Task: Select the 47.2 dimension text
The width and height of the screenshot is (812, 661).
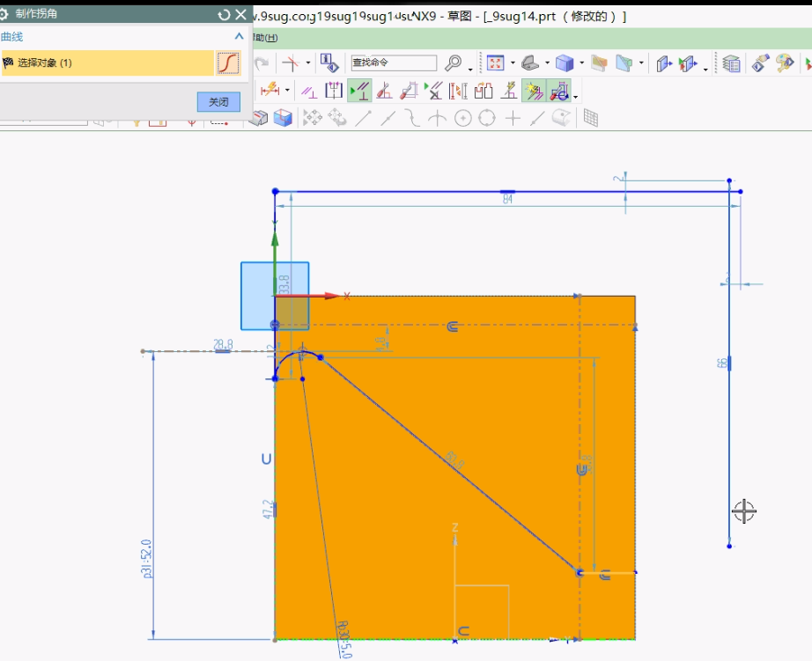Action: click(x=267, y=510)
